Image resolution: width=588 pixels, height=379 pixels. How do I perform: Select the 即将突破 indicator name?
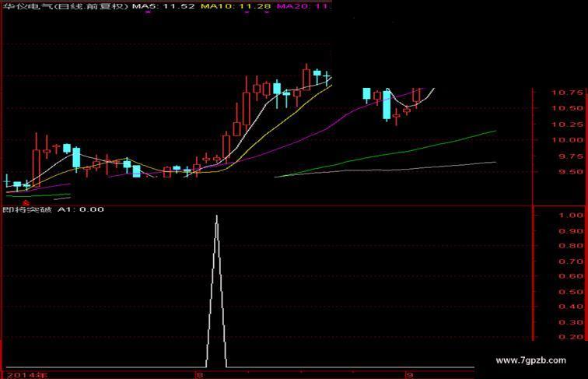(27, 209)
